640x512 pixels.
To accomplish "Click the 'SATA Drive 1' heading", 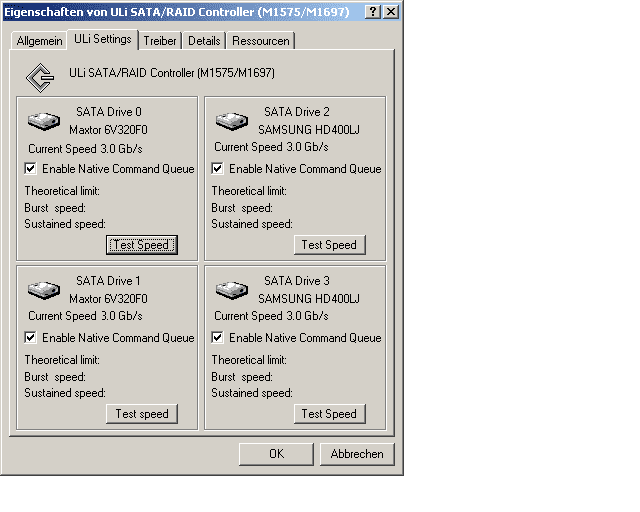I will click(109, 281).
